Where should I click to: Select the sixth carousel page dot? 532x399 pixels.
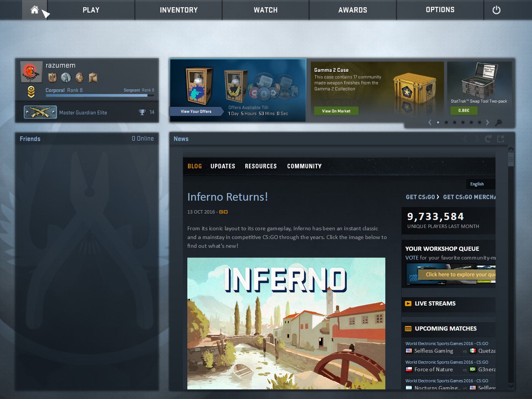point(480,122)
